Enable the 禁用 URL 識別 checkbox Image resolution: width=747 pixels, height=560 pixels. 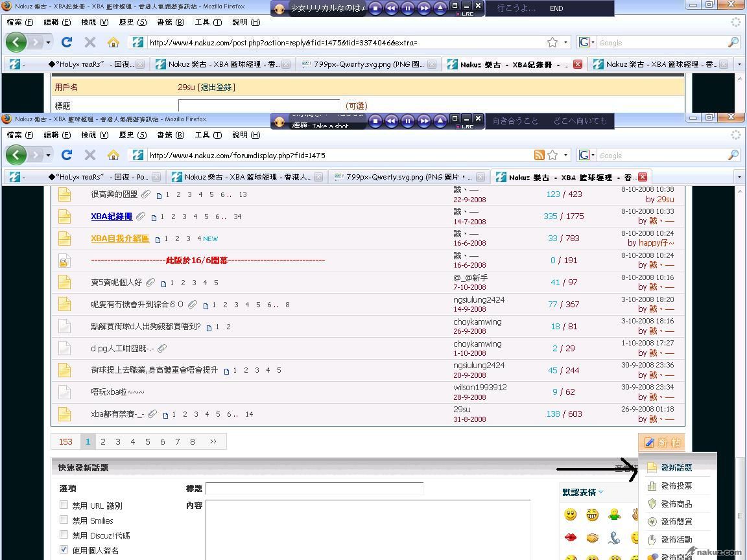(64, 505)
